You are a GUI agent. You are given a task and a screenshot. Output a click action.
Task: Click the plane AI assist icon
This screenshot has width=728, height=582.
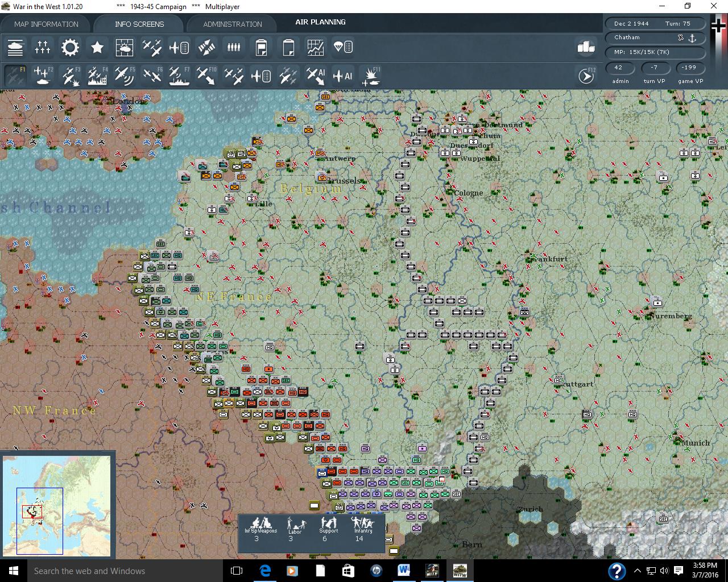click(x=343, y=76)
